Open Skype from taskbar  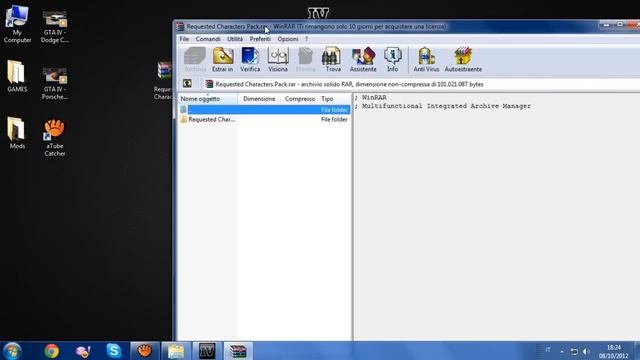coord(113,351)
